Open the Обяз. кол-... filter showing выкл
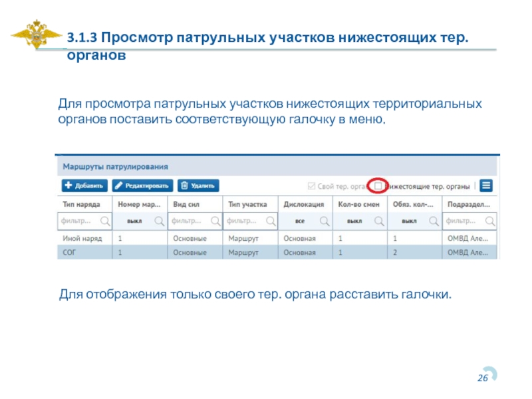532x399 pixels. [414, 221]
